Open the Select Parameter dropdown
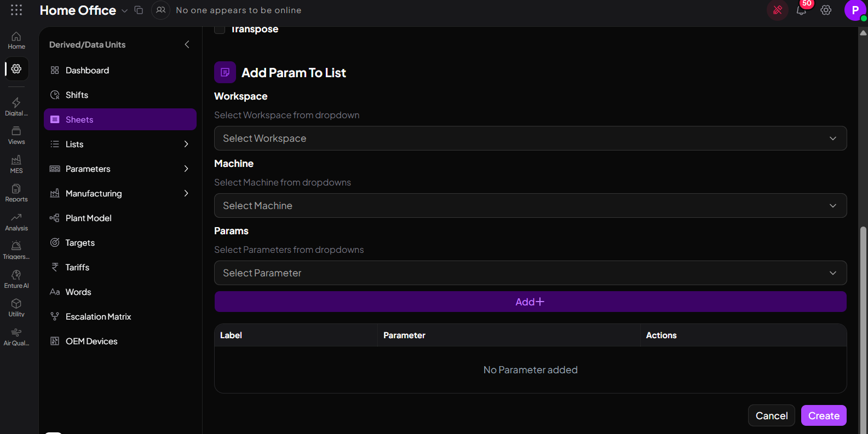This screenshot has height=434, width=868. pyautogui.click(x=530, y=273)
